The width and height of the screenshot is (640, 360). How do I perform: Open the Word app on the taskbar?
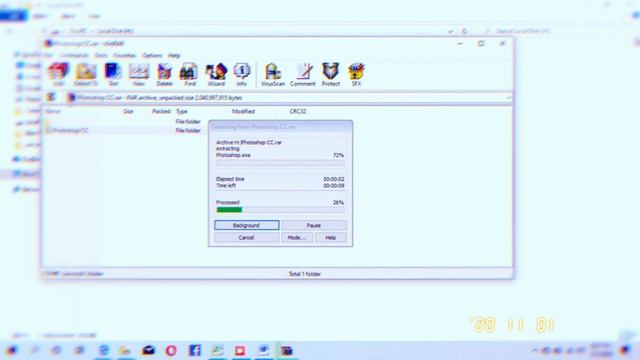tap(263, 350)
